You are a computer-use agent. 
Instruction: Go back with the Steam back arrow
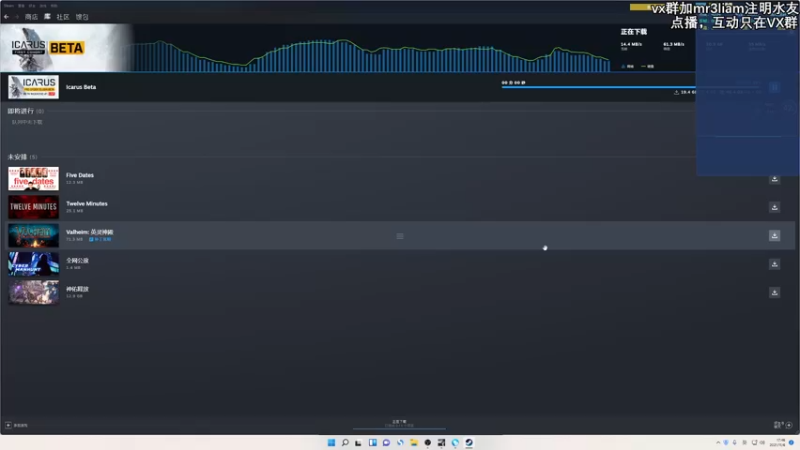(6, 17)
